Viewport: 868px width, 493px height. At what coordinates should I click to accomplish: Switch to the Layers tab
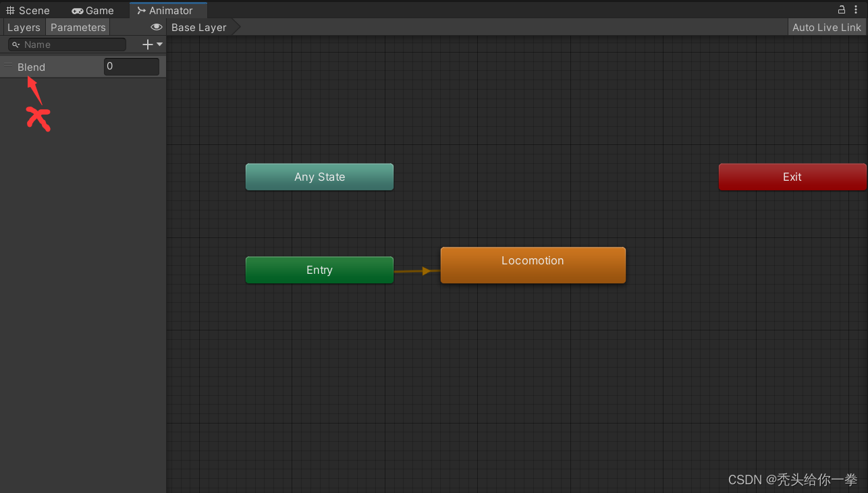24,27
